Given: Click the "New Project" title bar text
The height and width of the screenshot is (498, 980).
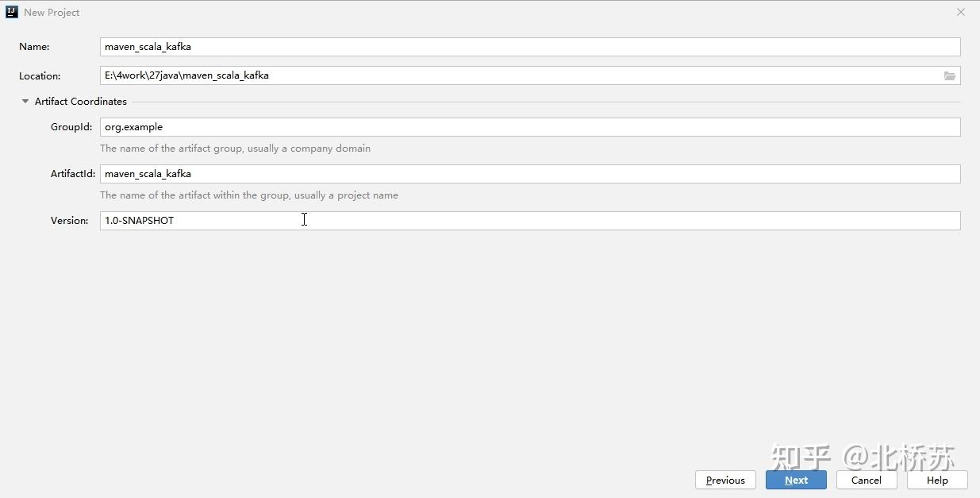Looking at the screenshot, I should [52, 13].
